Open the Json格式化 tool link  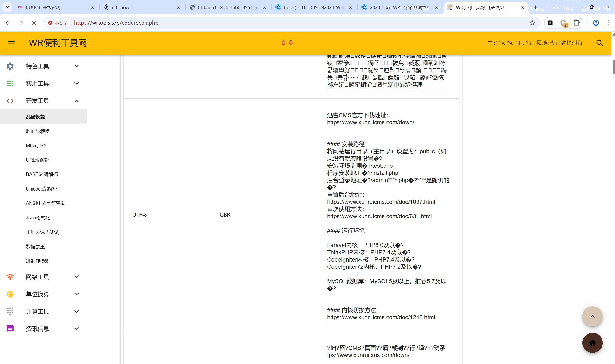38,217
